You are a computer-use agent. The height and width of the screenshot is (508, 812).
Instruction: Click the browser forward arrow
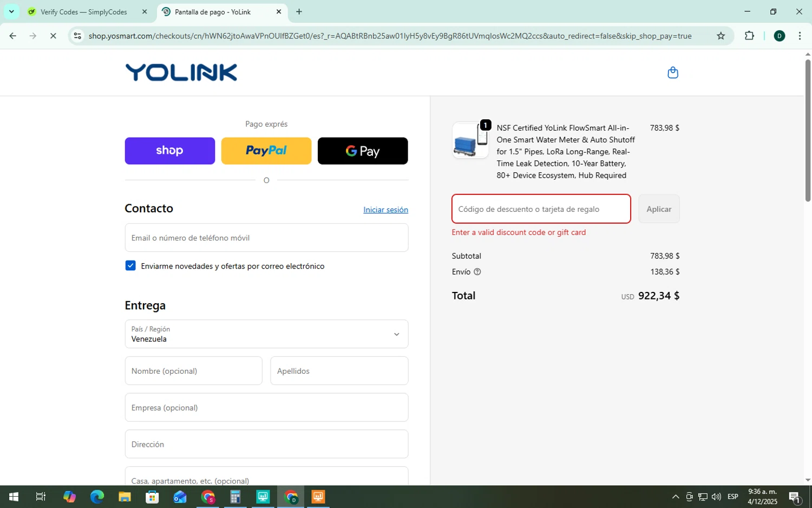point(33,36)
